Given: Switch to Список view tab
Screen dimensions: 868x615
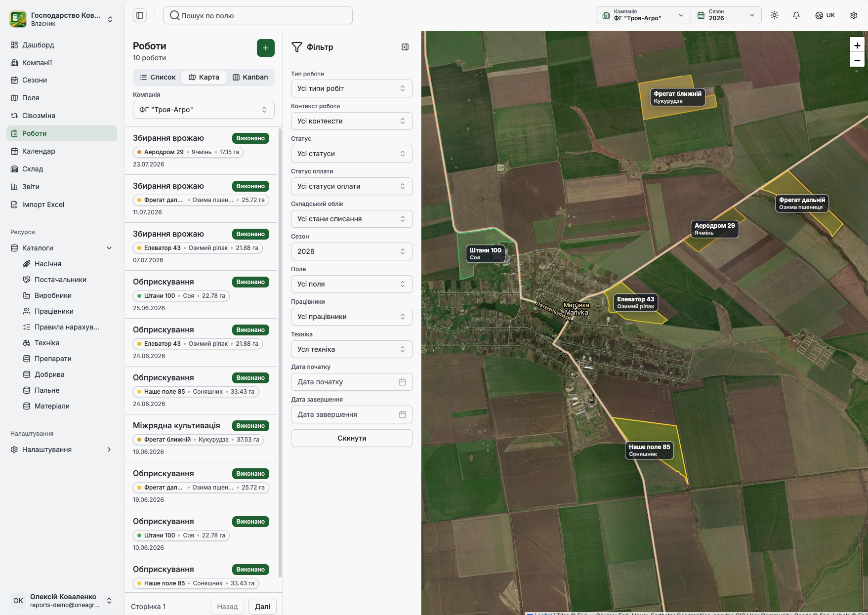Looking at the screenshot, I should 158,77.
